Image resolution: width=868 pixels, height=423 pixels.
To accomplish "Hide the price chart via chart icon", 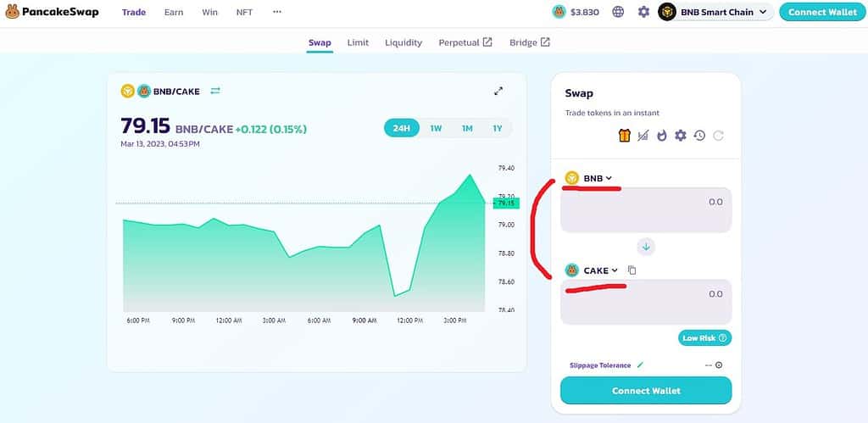I will (x=643, y=136).
